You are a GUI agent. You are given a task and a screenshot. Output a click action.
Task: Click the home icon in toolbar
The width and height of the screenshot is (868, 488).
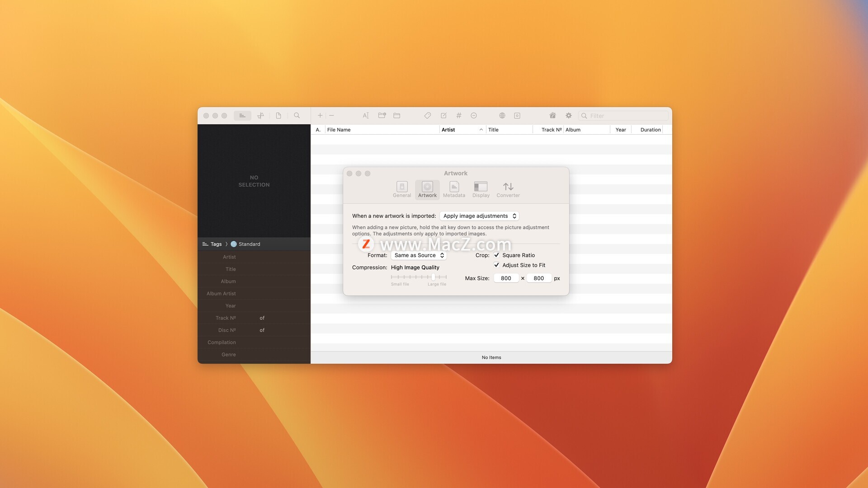[552, 116]
